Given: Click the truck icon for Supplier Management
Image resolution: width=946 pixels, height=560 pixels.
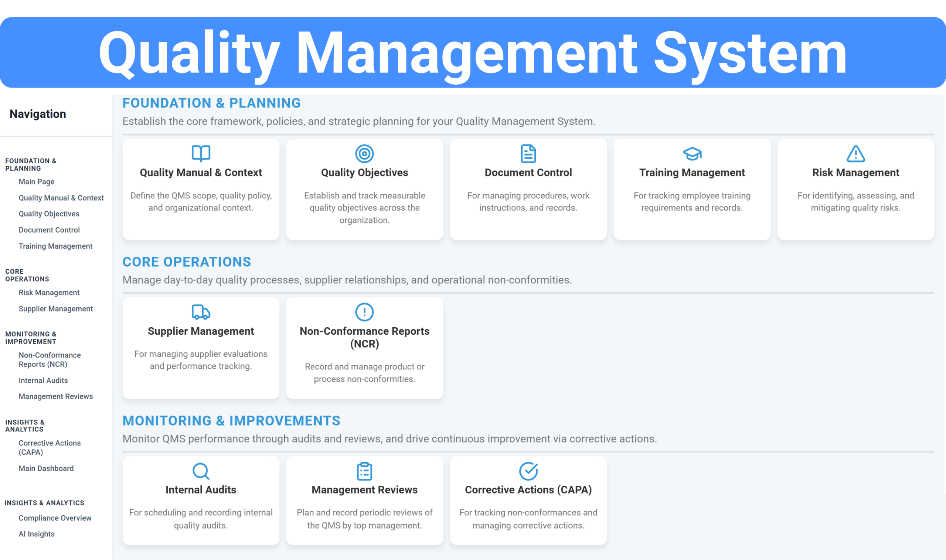Looking at the screenshot, I should coord(201,312).
